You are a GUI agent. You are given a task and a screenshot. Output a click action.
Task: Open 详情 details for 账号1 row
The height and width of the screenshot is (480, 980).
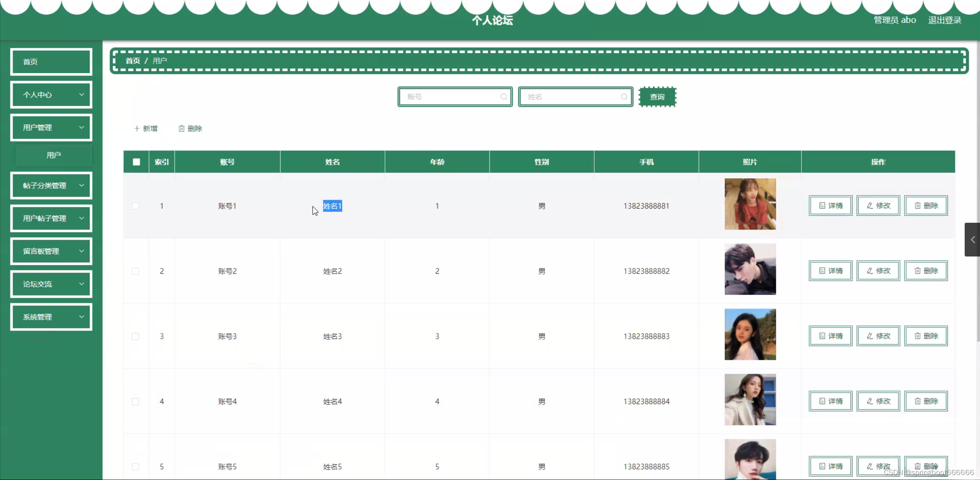coord(830,206)
